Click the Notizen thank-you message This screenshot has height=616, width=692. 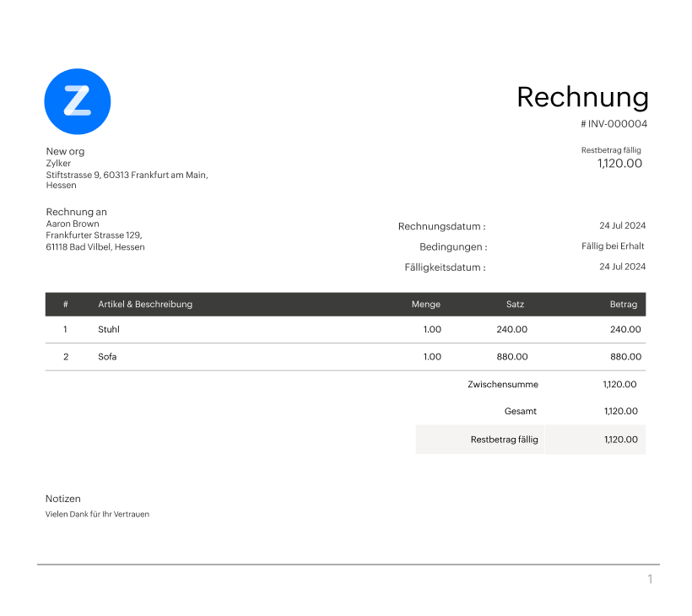click(x=97, y=513)
